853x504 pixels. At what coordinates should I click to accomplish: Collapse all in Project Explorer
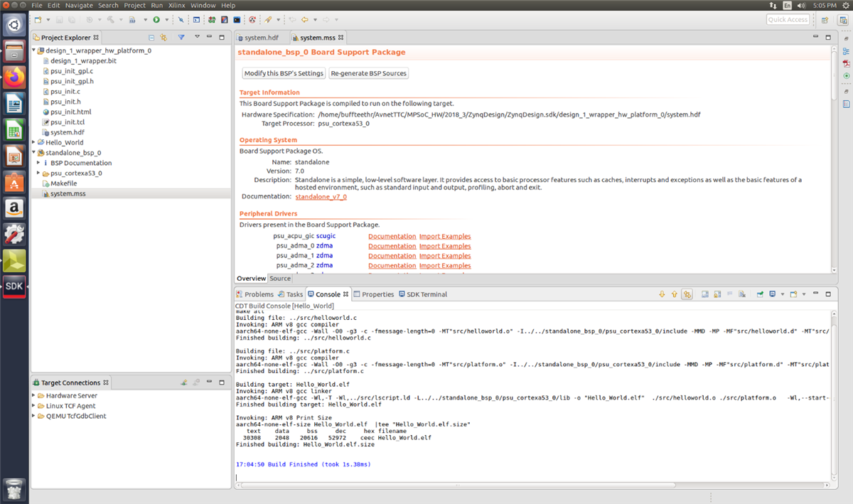pos(151,38)
